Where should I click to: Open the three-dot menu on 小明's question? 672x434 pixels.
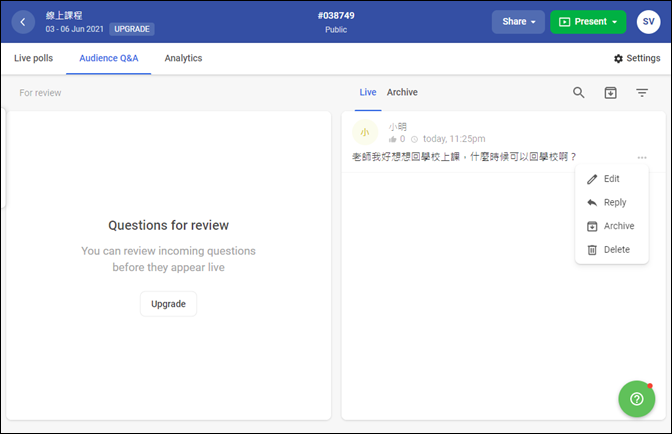642,158
